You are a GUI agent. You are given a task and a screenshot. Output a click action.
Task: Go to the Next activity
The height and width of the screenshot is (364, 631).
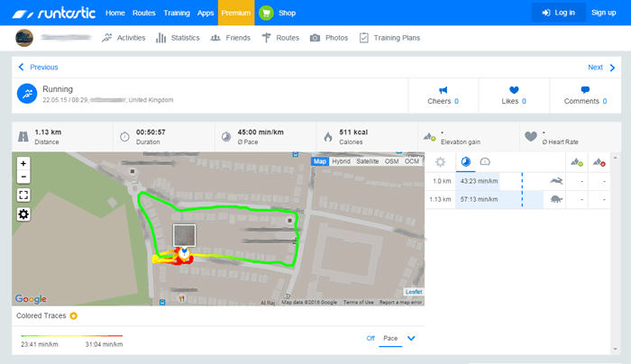point(599,67)
